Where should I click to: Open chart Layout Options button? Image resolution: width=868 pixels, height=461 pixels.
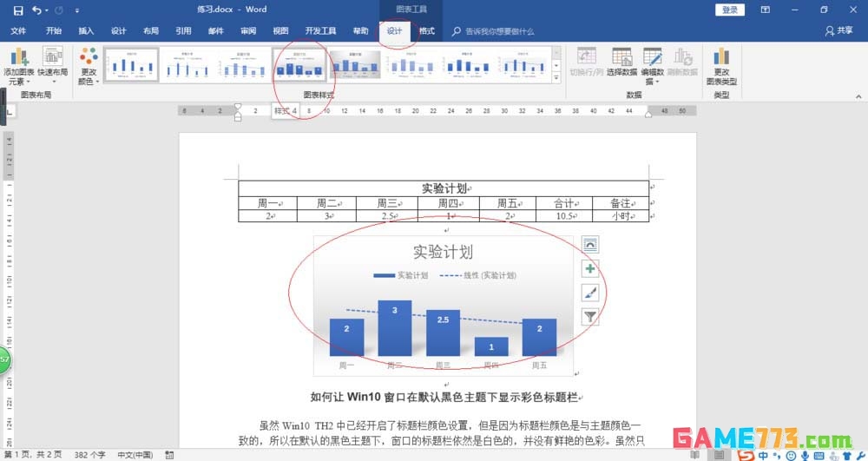point(590,244)
